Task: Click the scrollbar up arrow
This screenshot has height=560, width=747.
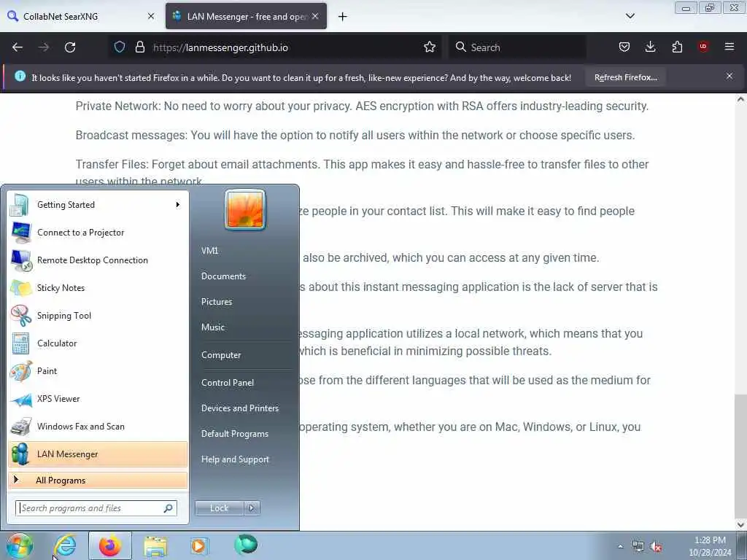Action: (x=740, y=99)
